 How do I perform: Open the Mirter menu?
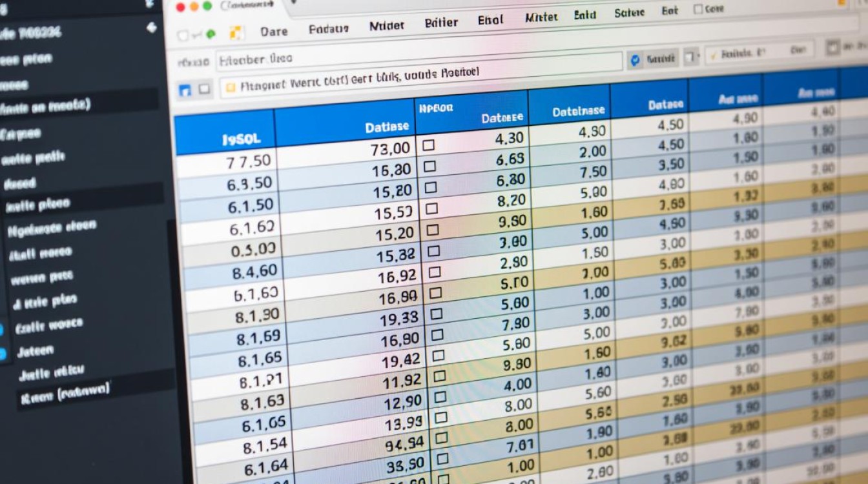click(x=541, y=17)
